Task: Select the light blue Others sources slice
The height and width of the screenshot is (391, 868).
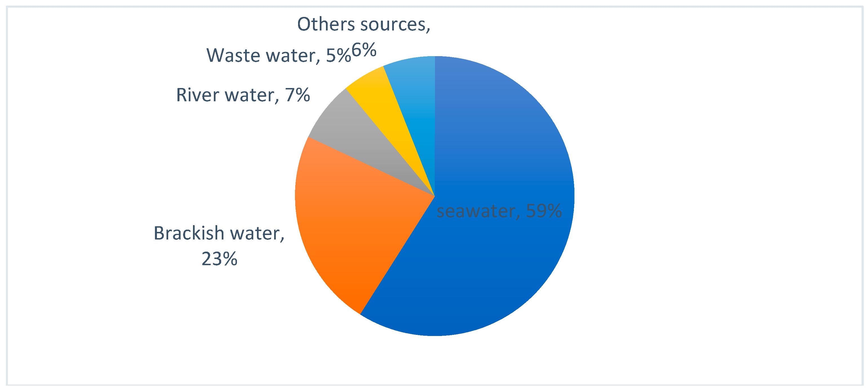Action: pyautogui.click(x=416, y=95)
